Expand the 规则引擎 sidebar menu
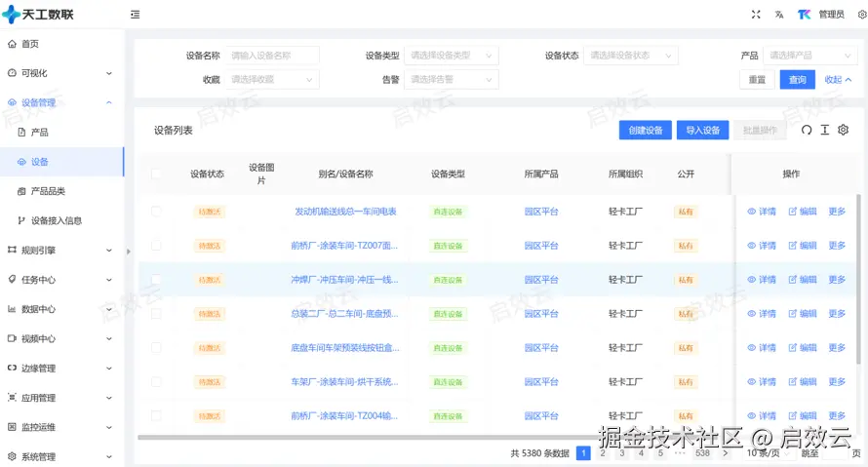 tap(60, 251)
